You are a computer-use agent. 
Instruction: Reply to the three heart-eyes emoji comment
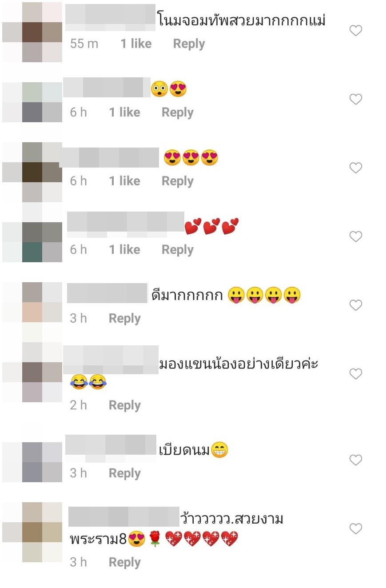178,181
